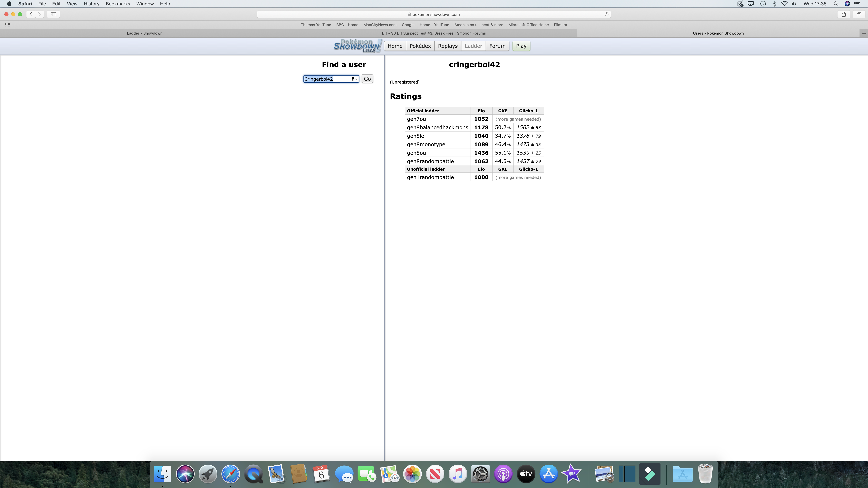The width and height of the screenshot is (868, 488).
Task: Open Launchpad rocket icon in dock
Action: [x=208, y=474]
